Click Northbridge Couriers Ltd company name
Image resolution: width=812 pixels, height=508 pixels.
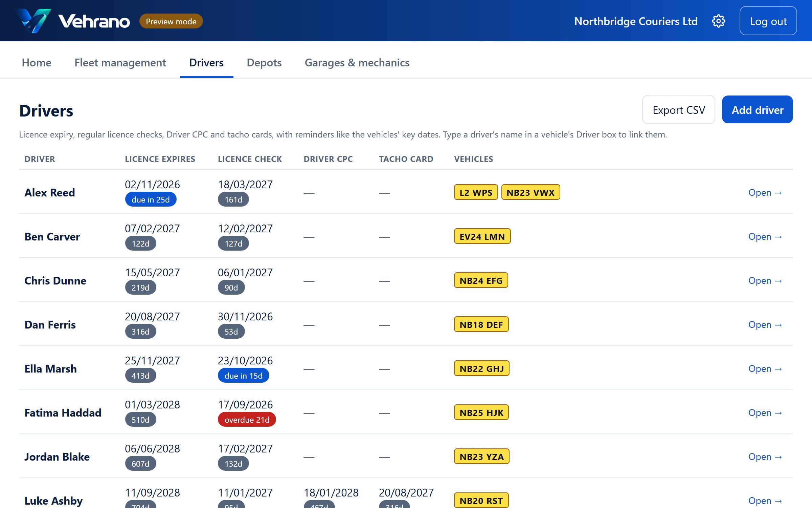pos(636,21)
